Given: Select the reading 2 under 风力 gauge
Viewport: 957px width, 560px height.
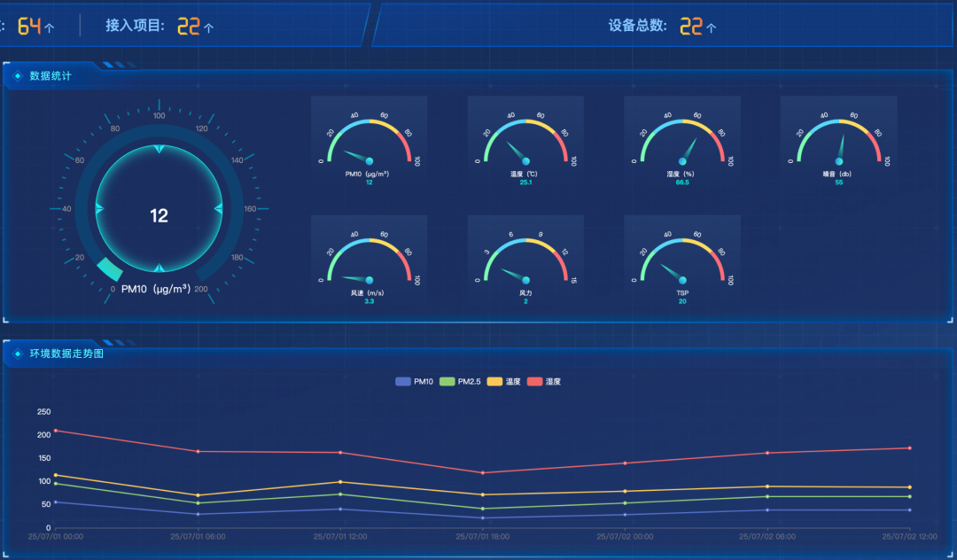Looking at the screenshot, I should (x=525, y=301).
